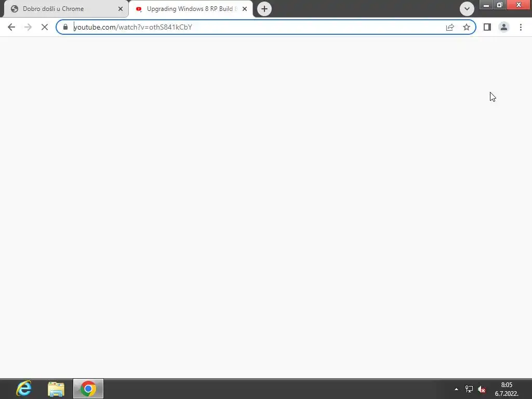View site security lock info

(x=65, y=27)
